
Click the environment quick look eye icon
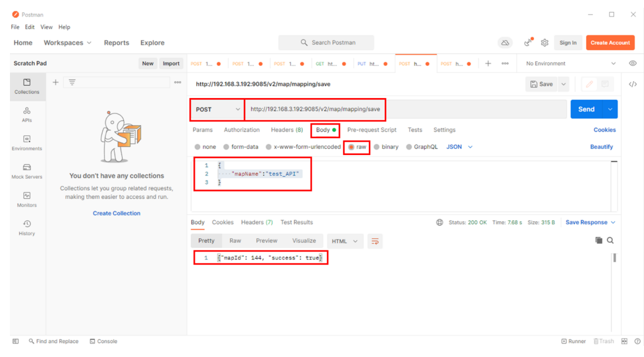point(632,64)
